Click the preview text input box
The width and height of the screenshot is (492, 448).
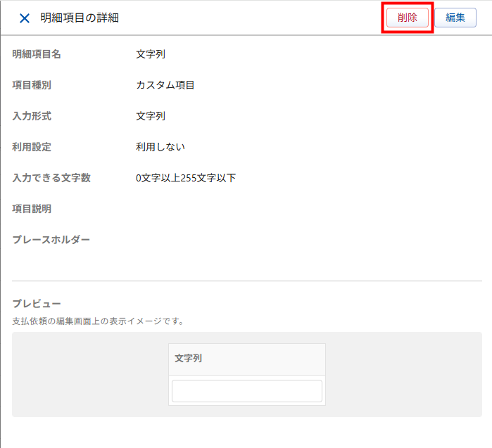pyautogui.click(x=246, y=391)
